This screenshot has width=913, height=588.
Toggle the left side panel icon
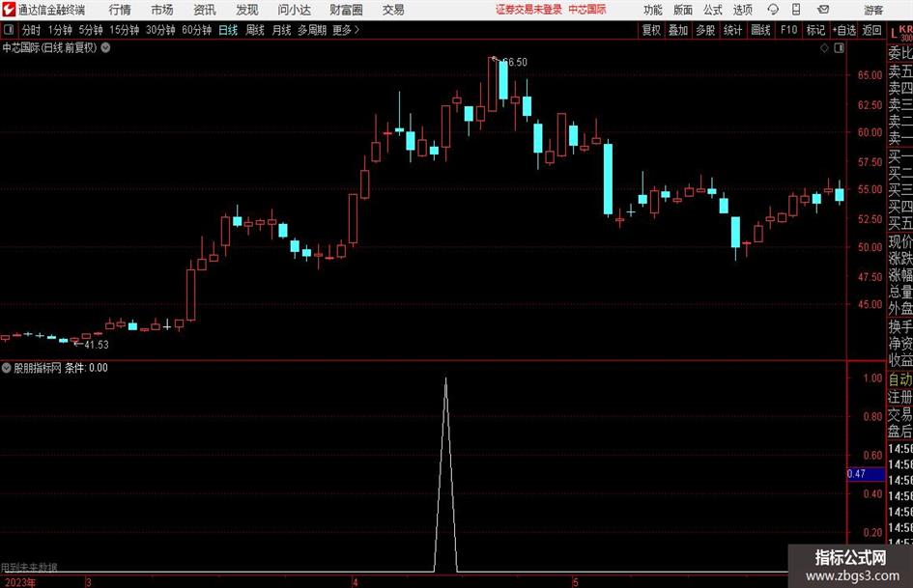pyautogui.click(x=9, y=30)
